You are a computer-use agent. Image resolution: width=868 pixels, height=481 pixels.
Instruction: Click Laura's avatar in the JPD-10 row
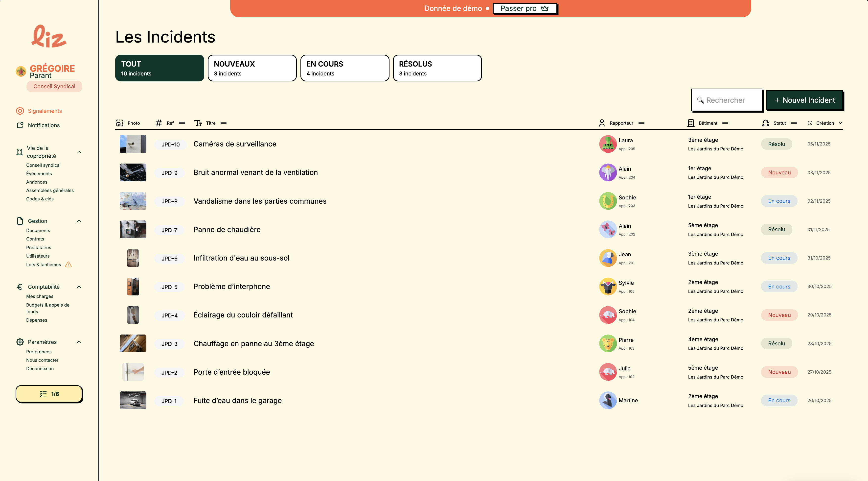click(x=608, y=144)
